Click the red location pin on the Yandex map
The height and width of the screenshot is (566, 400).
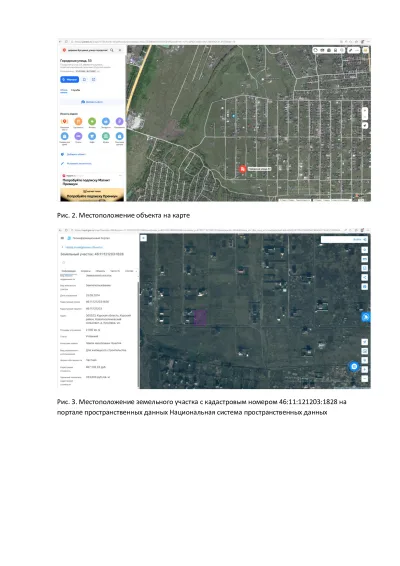click(243, 169)
